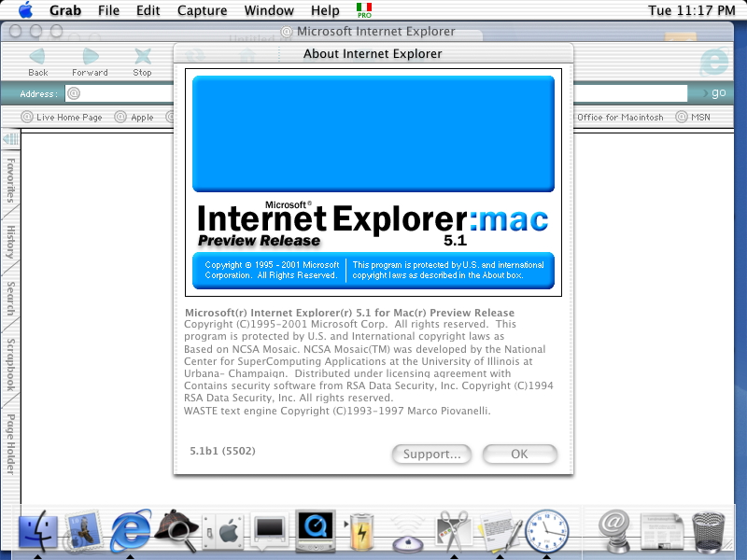Click the Stop toolbar icon
The height and width of the screenshot is (560, 747).
(143, 56)
